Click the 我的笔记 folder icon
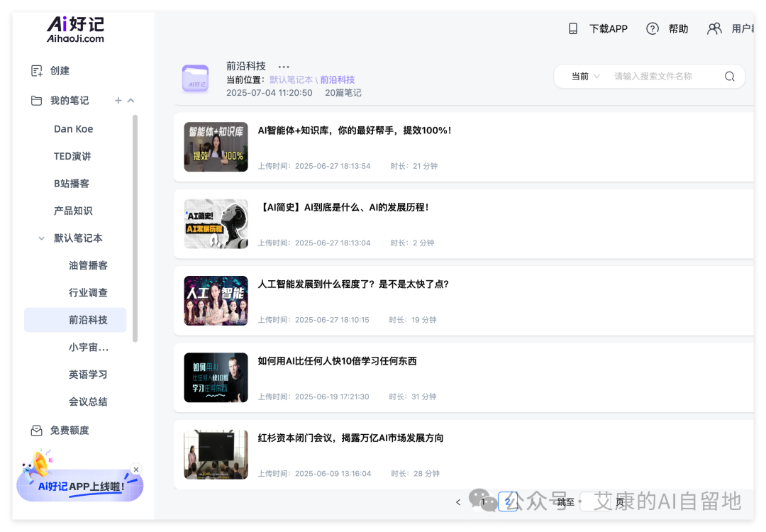766x532 pixels. pyautogui.click(x=36, y=100)
